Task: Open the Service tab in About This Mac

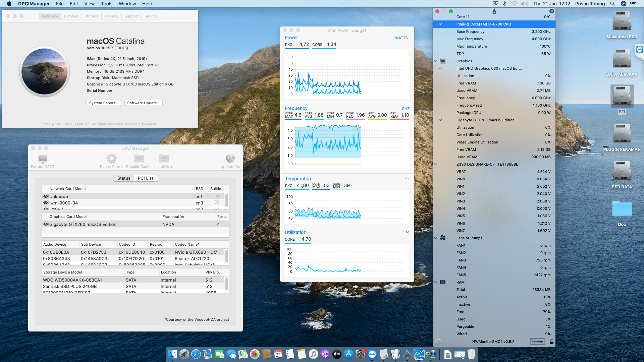Action: click(151, 16)
